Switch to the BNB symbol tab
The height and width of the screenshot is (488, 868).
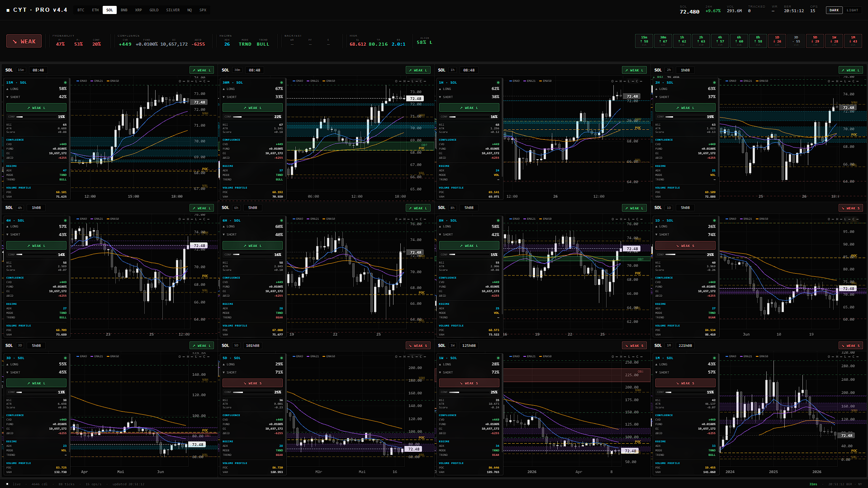pos(124,10)
